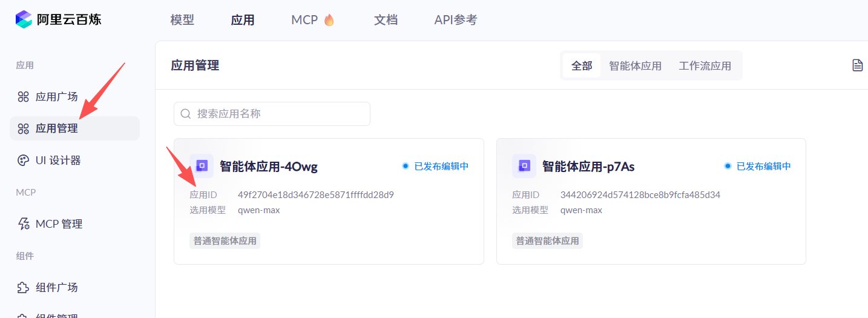Screen dimensions: 868x318
Task: Click the 智能体应用-p7As app icon
Action: 524,165
